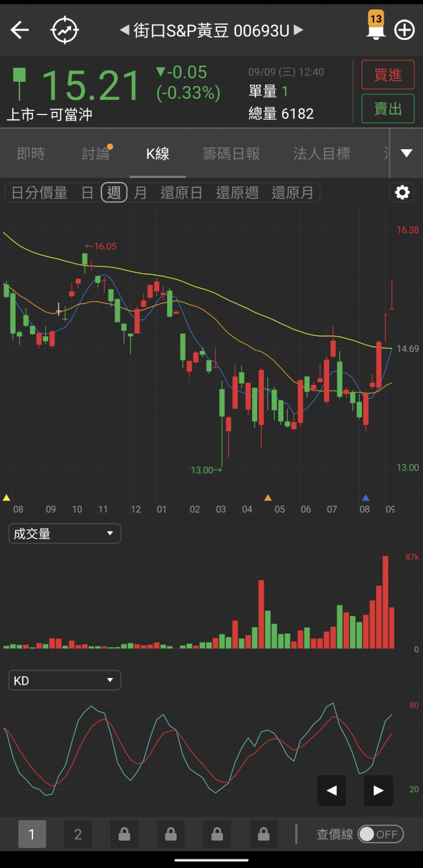The width and height of the screenshot is (423, 868).
Task: Go to next stock with right triangle
Action: 299,30
